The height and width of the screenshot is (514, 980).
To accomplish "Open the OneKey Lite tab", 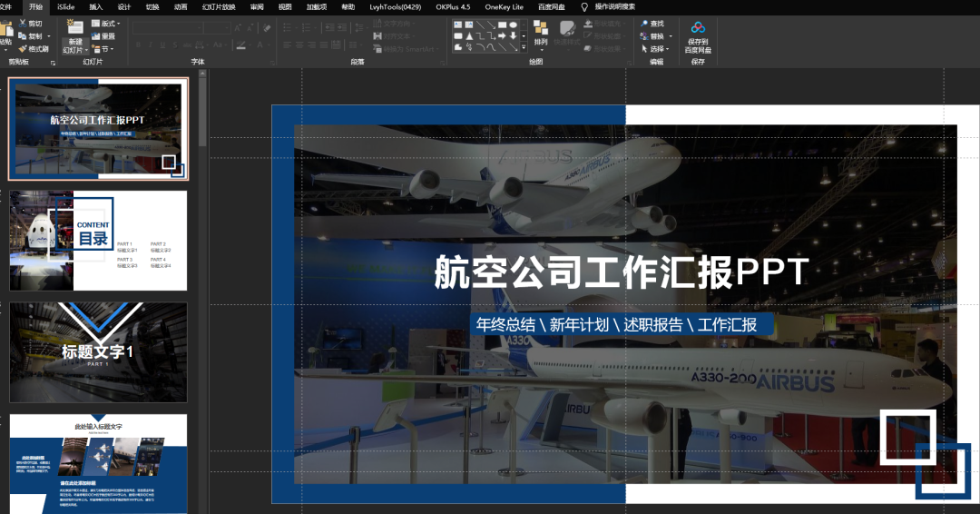I will click(505, 7).
